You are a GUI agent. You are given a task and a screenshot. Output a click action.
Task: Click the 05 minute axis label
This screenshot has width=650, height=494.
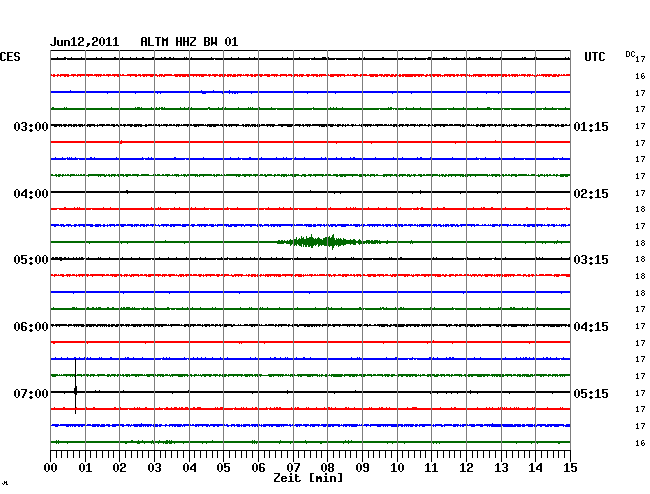click(223, 468)
